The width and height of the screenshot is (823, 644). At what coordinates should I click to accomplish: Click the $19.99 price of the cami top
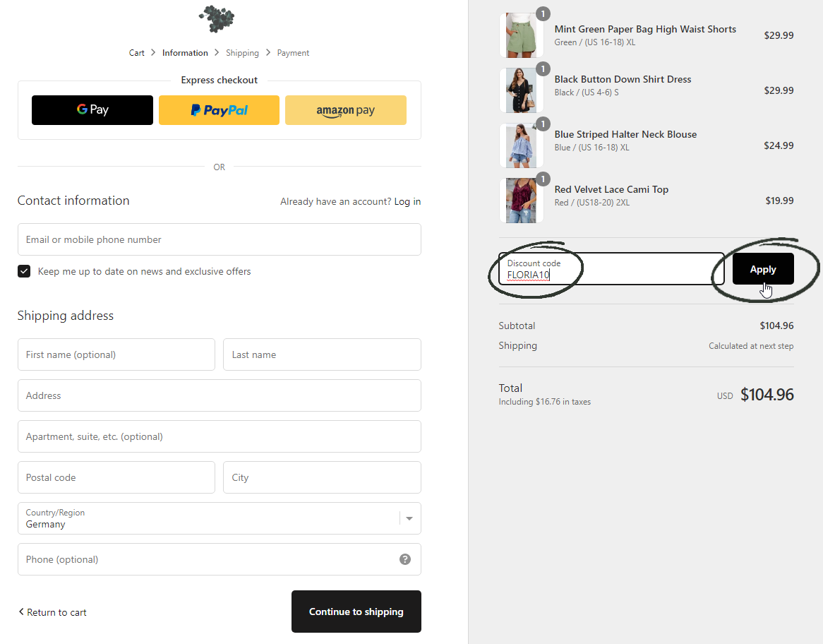[x=779, y=201]
